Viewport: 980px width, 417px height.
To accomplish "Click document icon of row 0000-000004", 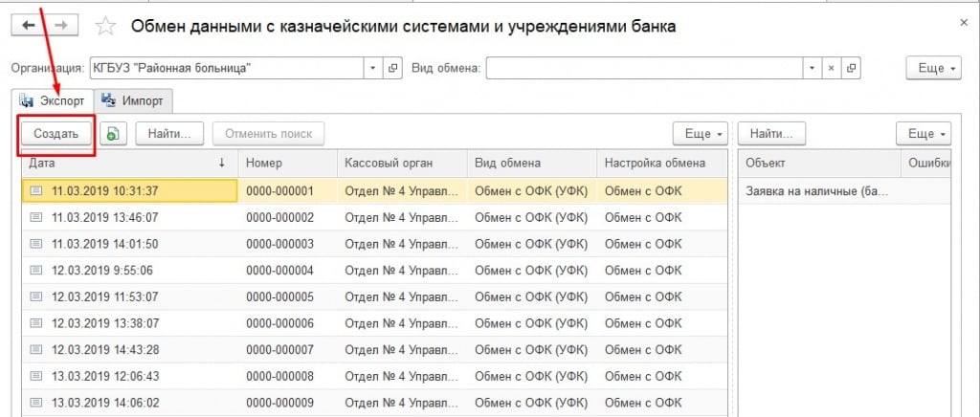I will (x=36, y=271).
